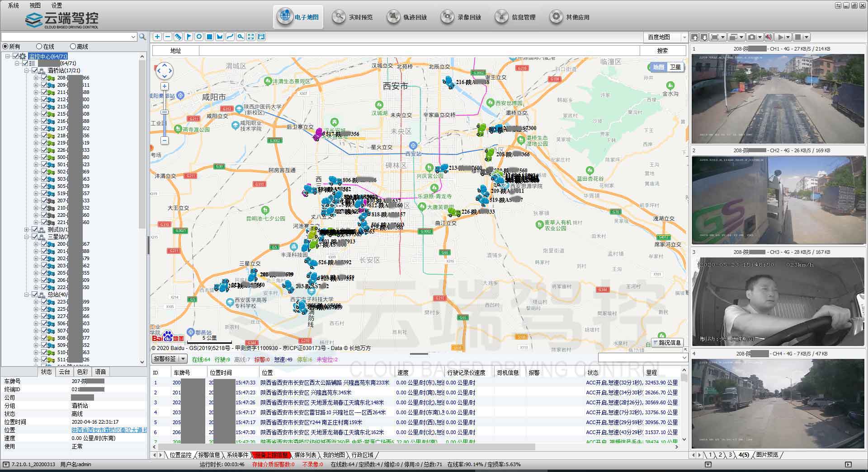Screen dimensions: 868x472
Task: Open the 其他应用 module
Action: [569, 17]
